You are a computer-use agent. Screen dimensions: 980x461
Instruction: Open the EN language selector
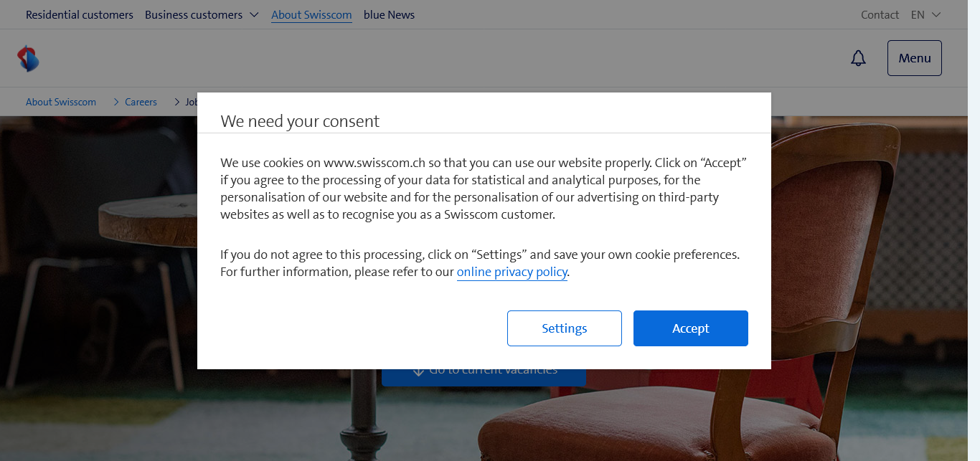[x=925, y=15]
